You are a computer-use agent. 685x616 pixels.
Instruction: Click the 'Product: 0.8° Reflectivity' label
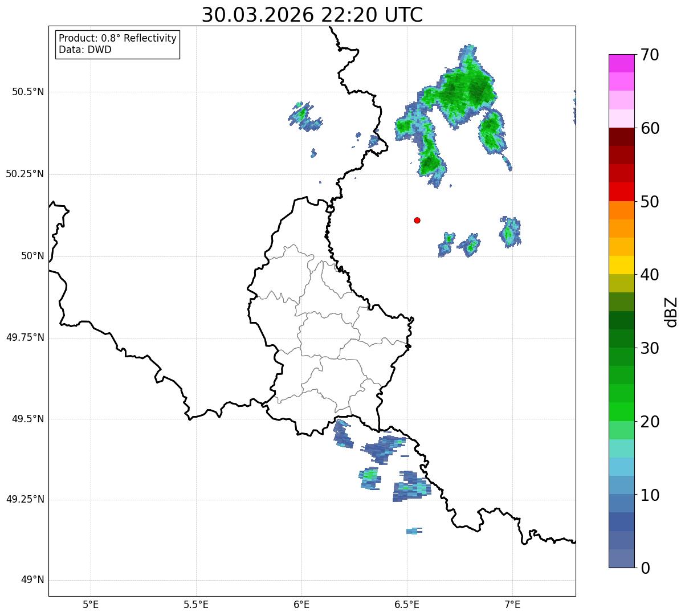tap(118, 38)
